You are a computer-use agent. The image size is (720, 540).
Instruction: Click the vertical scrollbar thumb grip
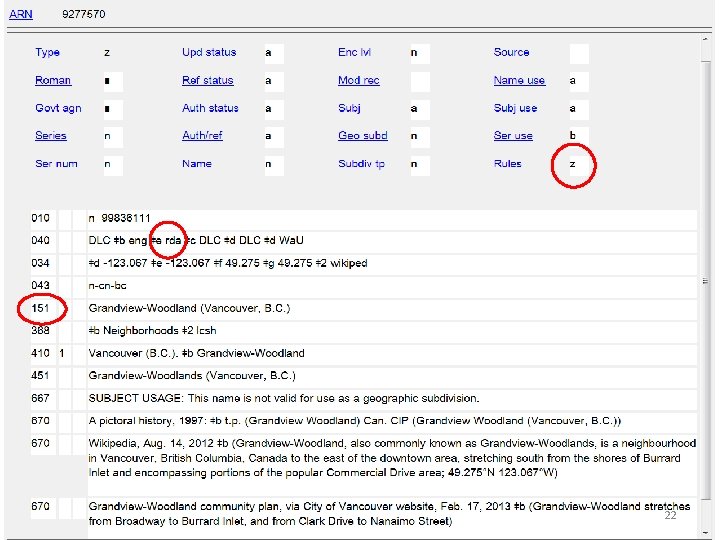pos(706,281)
